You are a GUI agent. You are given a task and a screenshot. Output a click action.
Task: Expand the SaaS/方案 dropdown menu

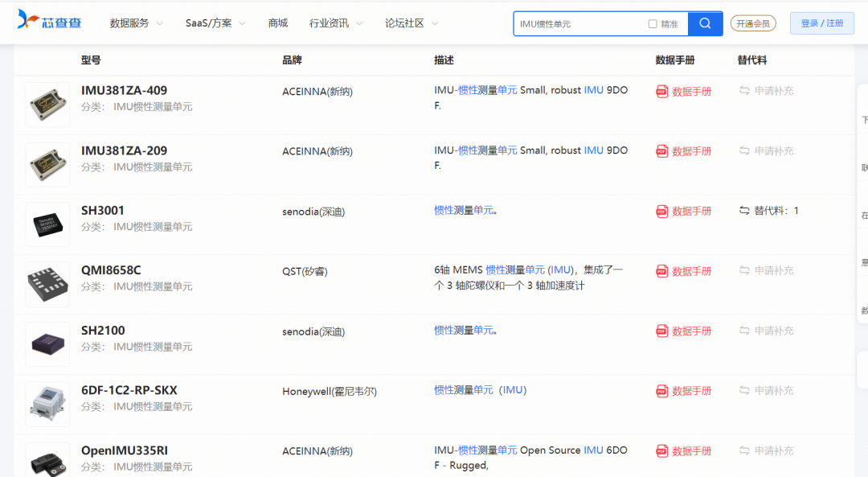[x=215, y=23]
